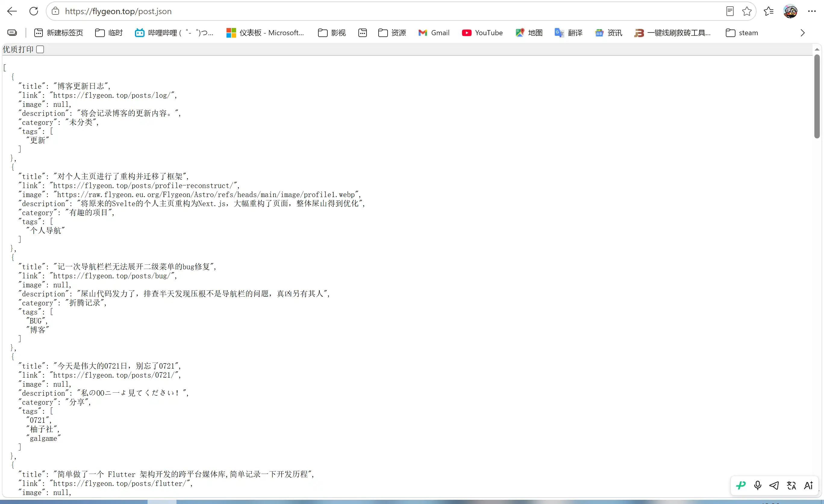824x504 pixels.
Task: Click the text "https://flygeon.top/posts/bug/"
Action: click(x=112, y=276)
